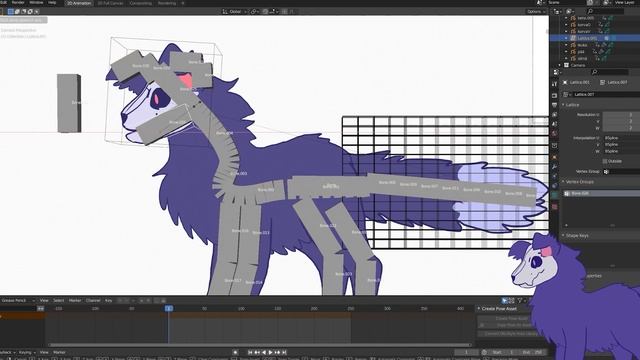
Task: Open the Playback popover
Action: 8,352
